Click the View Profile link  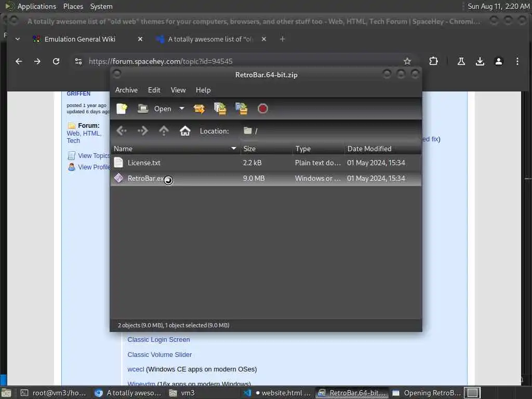pyautogui.click(x=94, y=167)
